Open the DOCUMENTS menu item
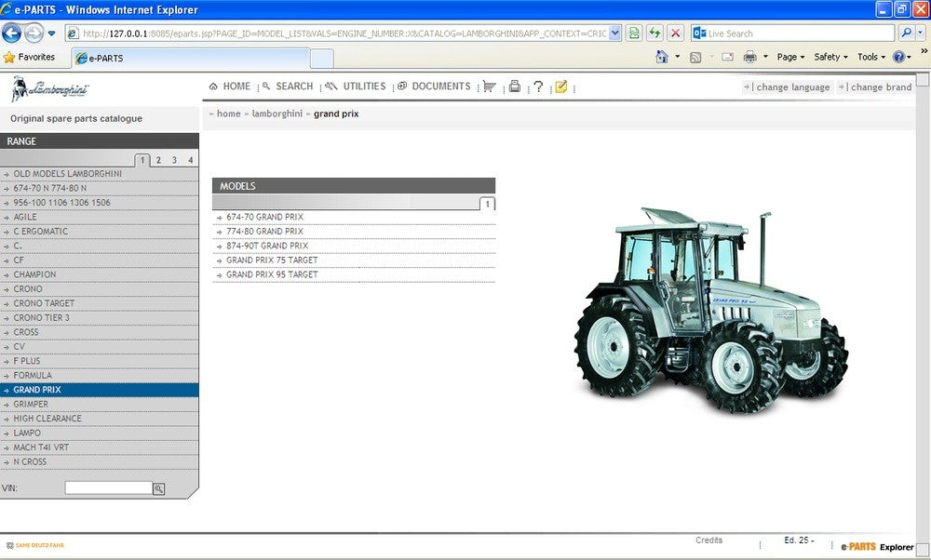The height and width of the screenshot is (560, 931). [x=435, y=87]
